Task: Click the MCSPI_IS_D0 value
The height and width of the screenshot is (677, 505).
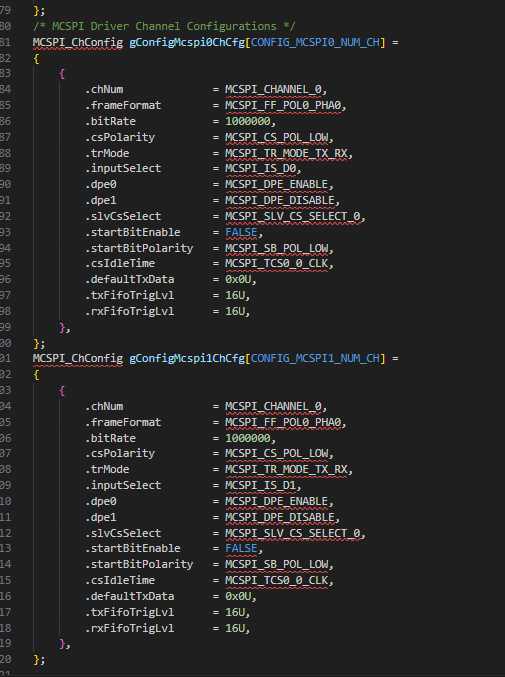Action: (261, 168)
